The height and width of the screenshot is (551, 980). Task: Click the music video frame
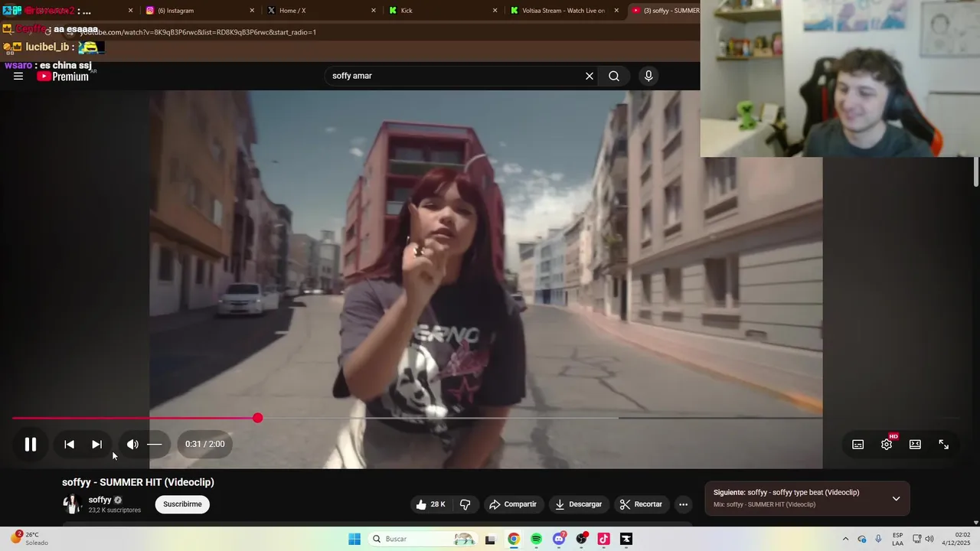(485, 279)
